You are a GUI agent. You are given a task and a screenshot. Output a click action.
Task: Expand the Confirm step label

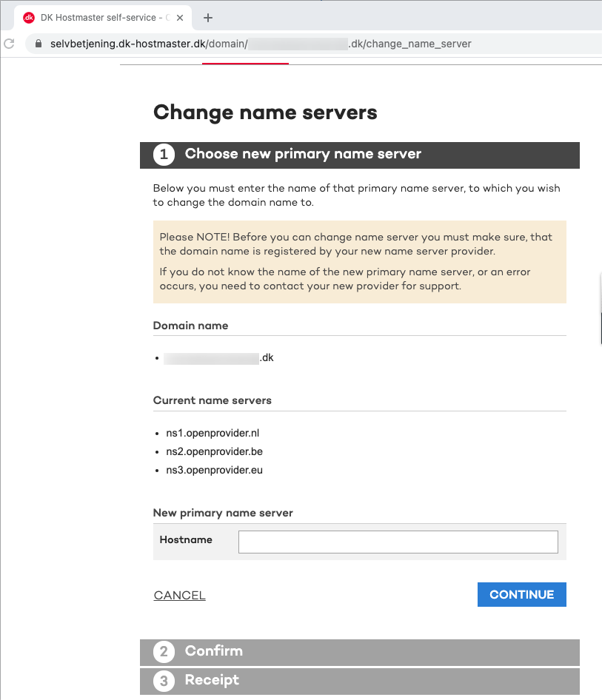tap(214, 651)
